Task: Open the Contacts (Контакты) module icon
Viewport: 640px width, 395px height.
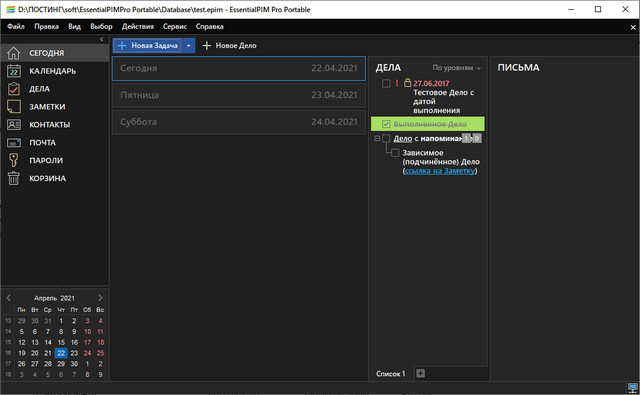Action: [x=13, y=125]
